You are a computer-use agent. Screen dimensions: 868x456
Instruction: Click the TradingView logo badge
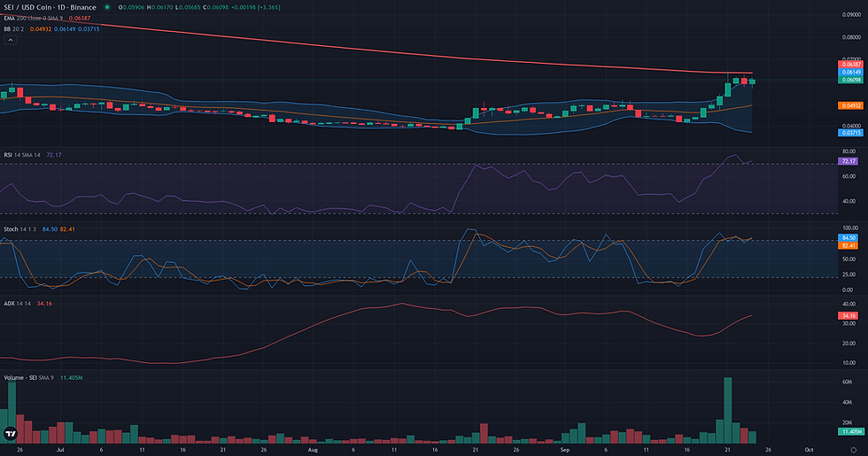10,434
